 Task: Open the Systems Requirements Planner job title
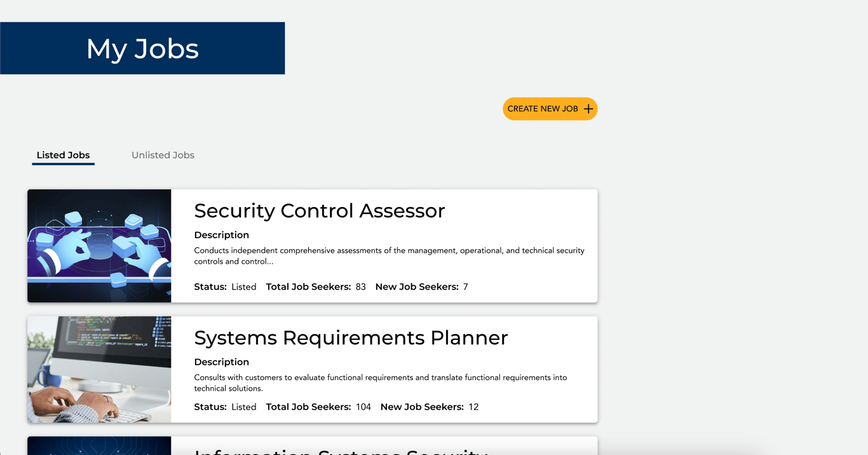(351, 337)
